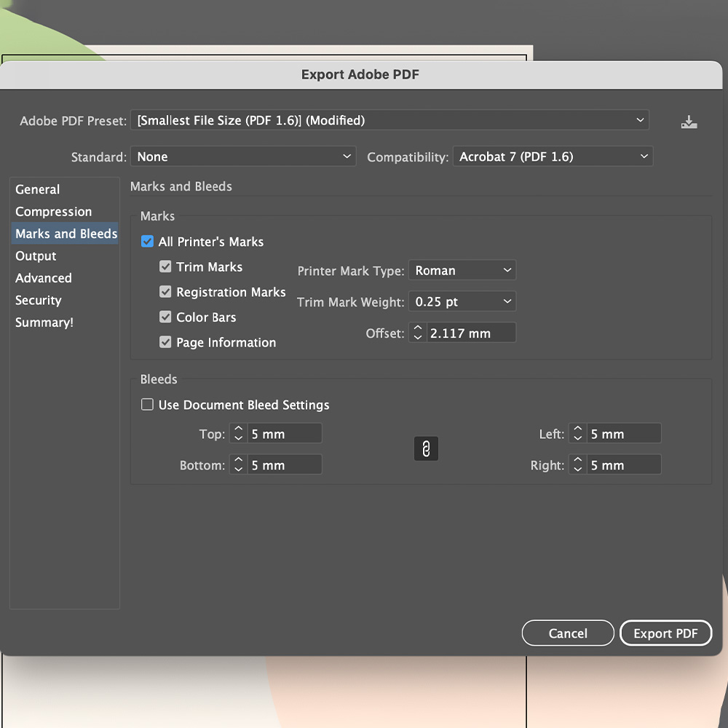Click the Bottom bleed stepper arrows
The image size is (728, 728).
[238, 464]
